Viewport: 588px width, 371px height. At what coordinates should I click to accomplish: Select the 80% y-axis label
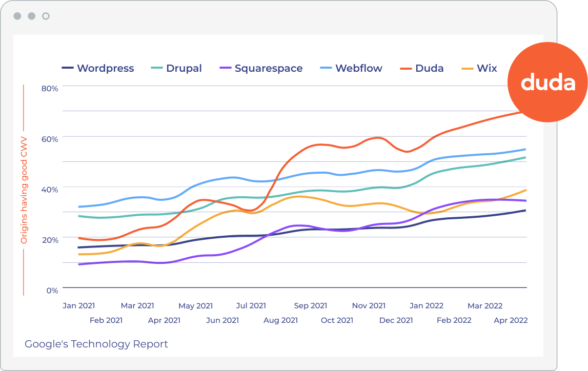[x=50, y=89]
